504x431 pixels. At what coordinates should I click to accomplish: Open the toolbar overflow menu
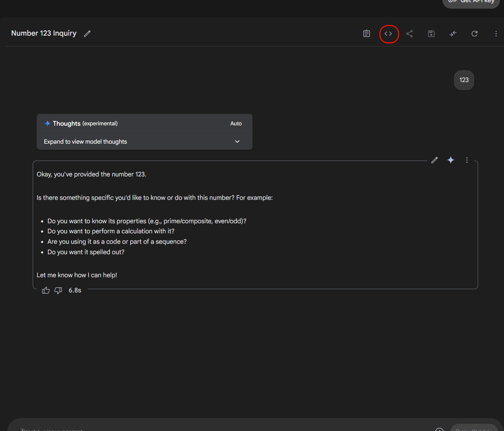click(496, 33)
